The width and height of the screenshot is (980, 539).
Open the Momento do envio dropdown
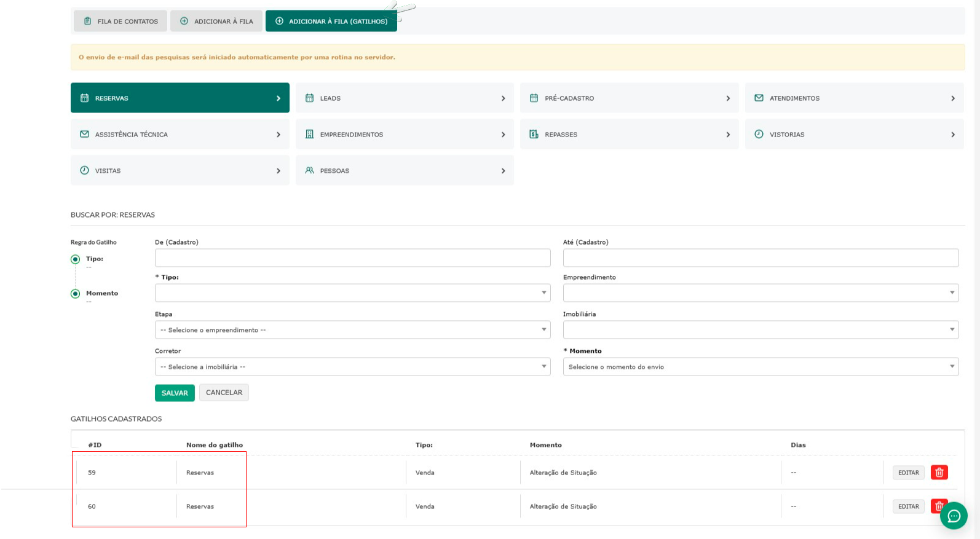[761, 366]
